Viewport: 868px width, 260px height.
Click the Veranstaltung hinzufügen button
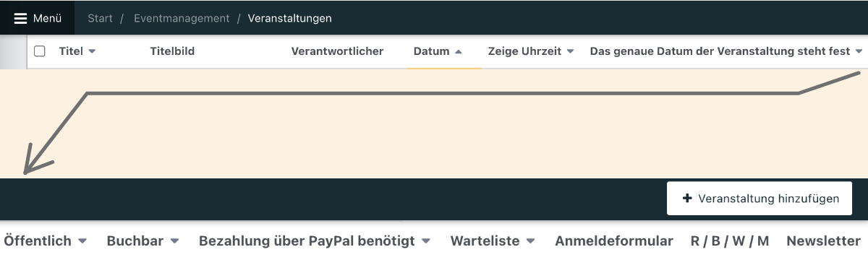(759, 199)
